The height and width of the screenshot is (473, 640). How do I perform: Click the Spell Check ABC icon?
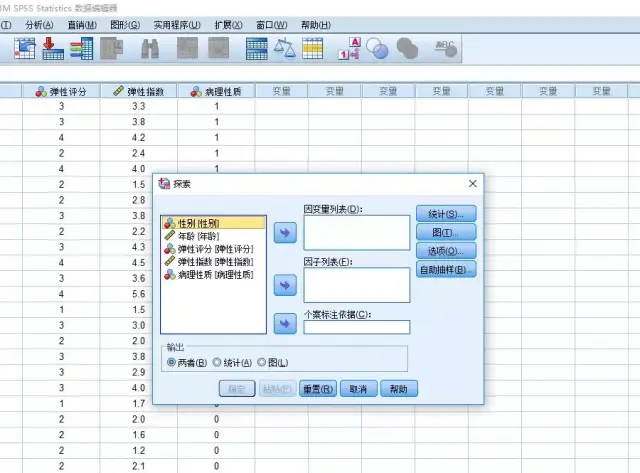pyautogui.click(x=446, y=49)
